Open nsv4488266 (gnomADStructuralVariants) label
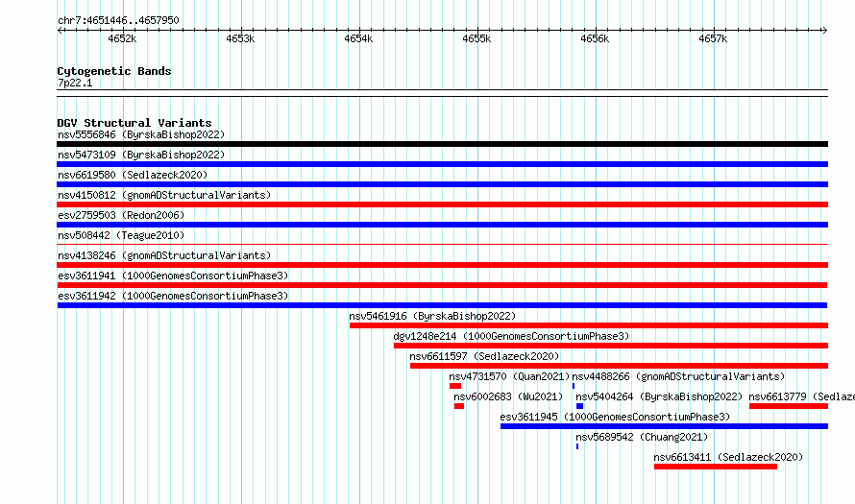Viewport: 855px width, 504px height. click(678, 376)
